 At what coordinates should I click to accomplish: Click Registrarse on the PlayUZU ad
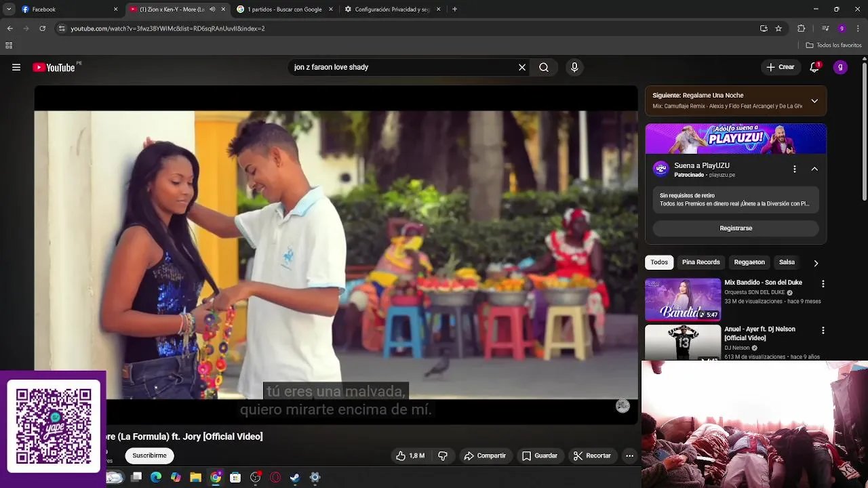736,228
